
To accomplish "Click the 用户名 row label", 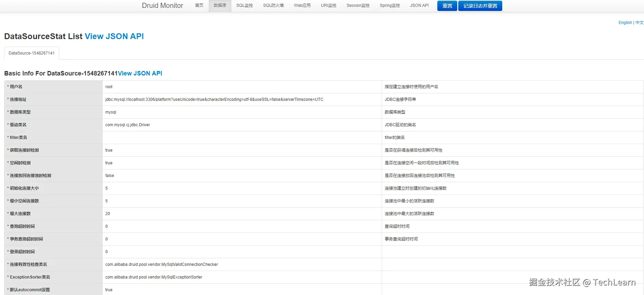I will [x=16, y=87].
